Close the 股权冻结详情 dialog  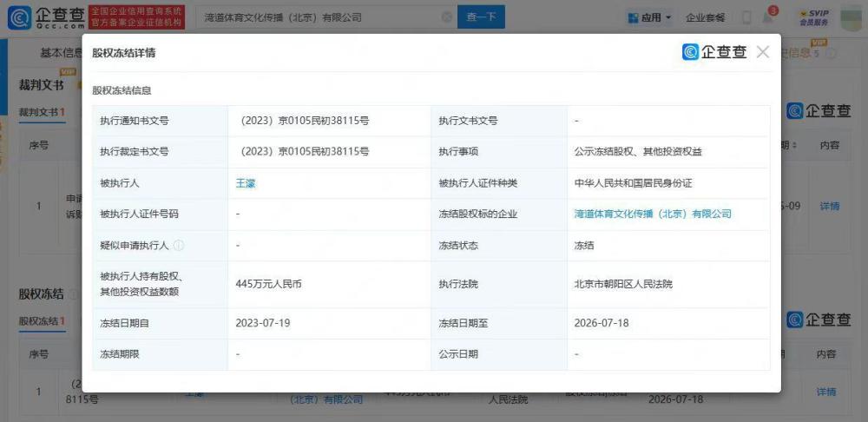(x=763, y=52)
